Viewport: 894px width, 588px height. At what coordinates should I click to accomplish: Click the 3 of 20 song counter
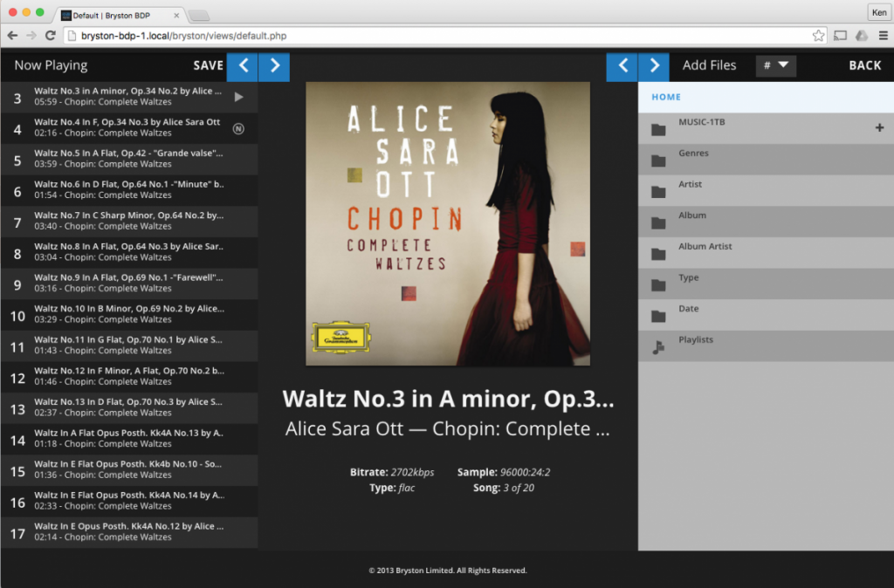[x=519, y=488]
